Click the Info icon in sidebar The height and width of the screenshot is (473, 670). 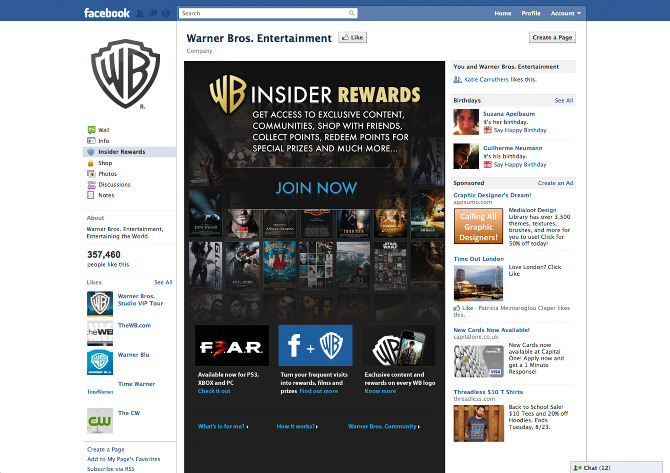[x=91, y=141]
